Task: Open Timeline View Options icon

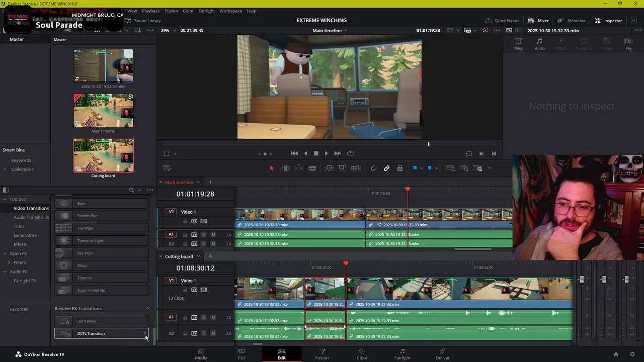Action: (x=167, y=168)
